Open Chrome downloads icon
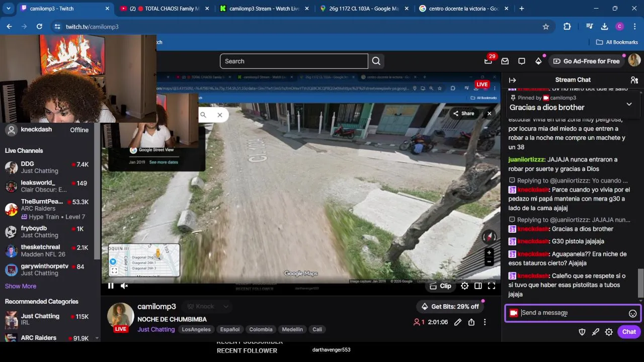This screenshot has width=644, height=362. pos(605,27)
